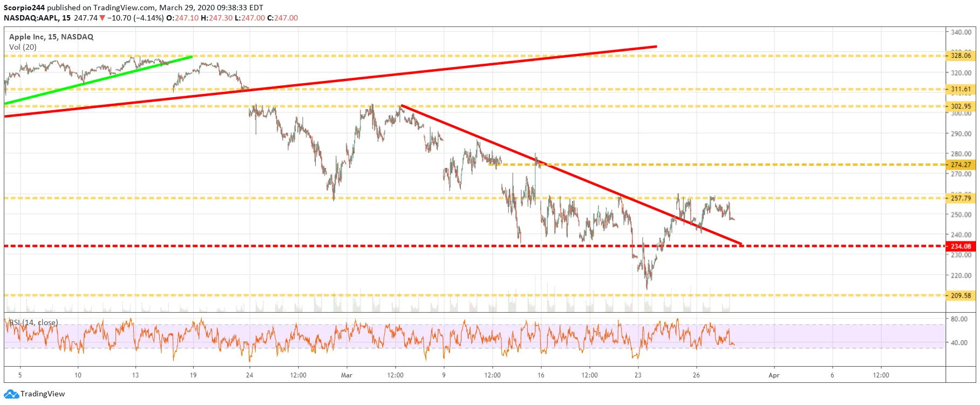Click the Apr date on time axis
This screenshot has height=405, width=980.
pos(774,375)
